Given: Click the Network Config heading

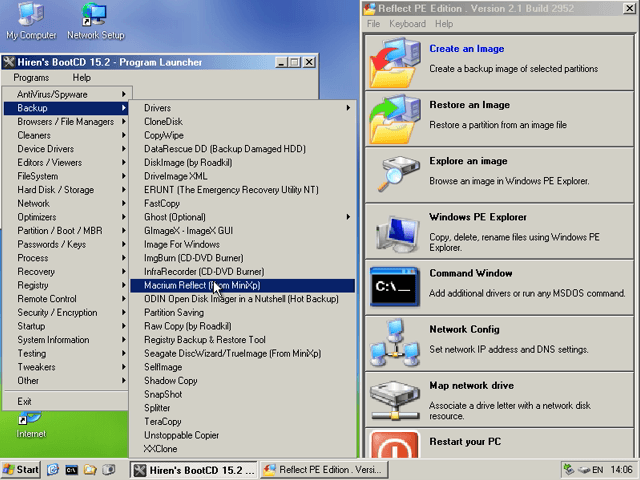Looking at the screenshot, I should point(464,329).
